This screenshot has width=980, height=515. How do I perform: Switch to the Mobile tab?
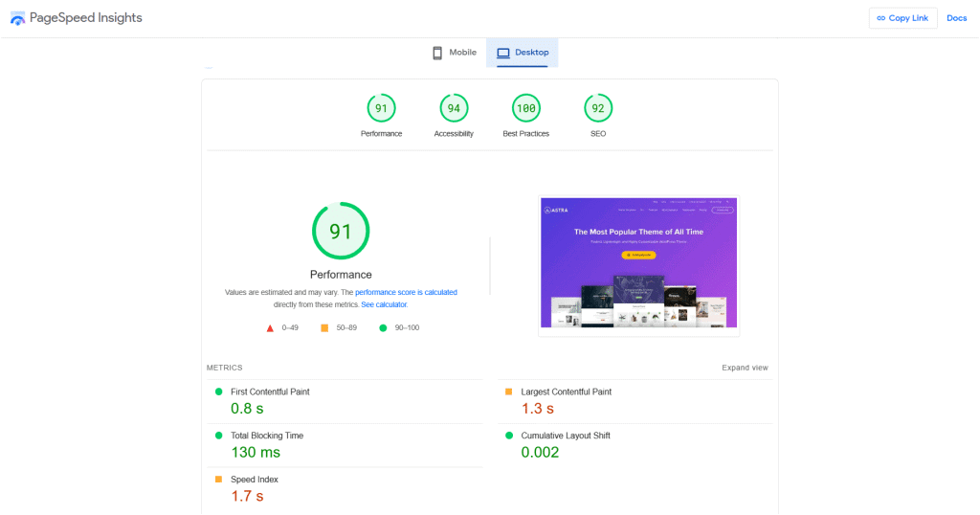tap(454, 53)
